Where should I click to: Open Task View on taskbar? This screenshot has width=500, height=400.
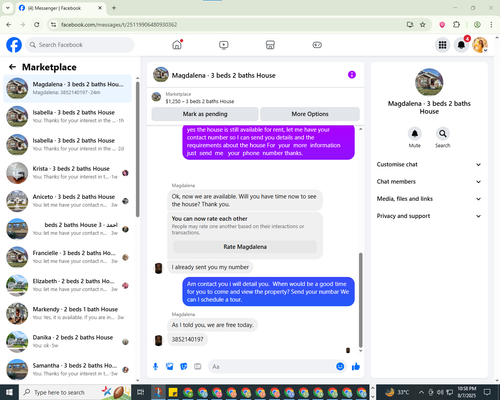[x=141, y=392]
